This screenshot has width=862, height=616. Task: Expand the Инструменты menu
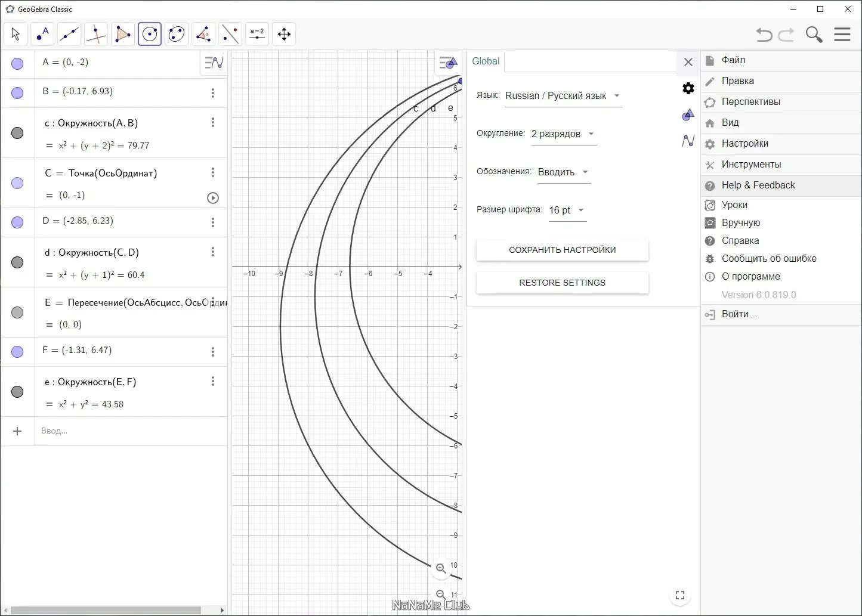[x=781, y=165]
